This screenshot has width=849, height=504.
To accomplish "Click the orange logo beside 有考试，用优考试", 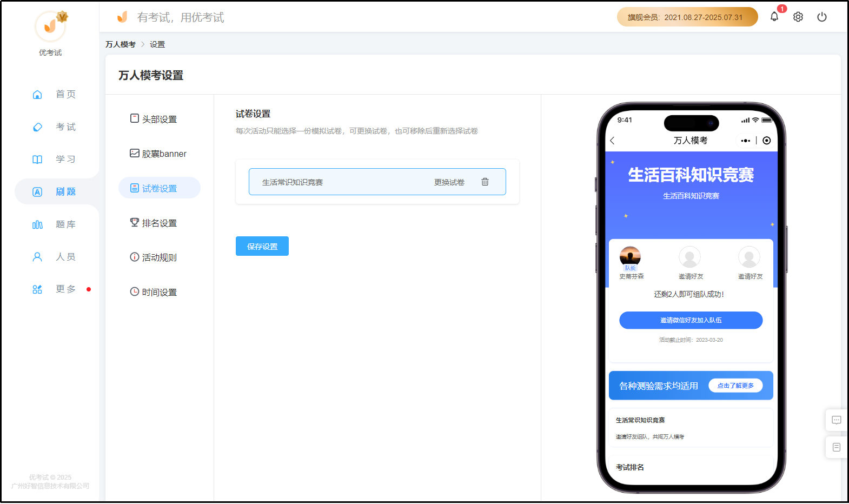I will click(123, 17).
